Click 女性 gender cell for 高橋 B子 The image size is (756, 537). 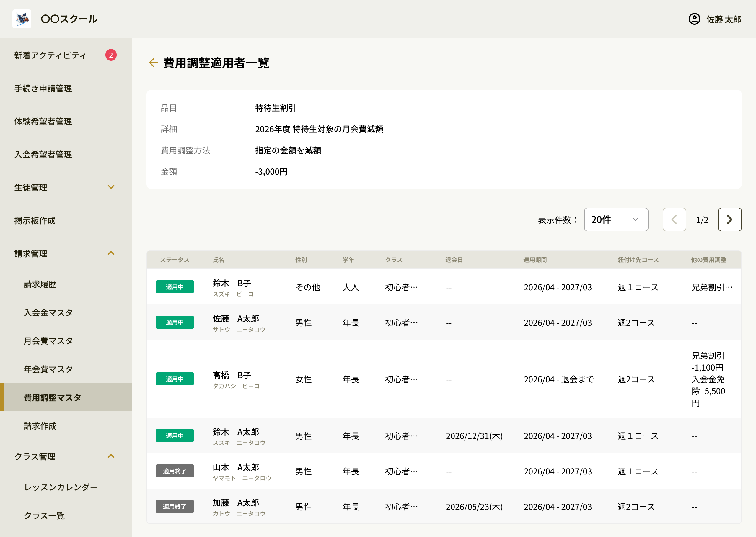pyautogui.click(x=303, y=379)
